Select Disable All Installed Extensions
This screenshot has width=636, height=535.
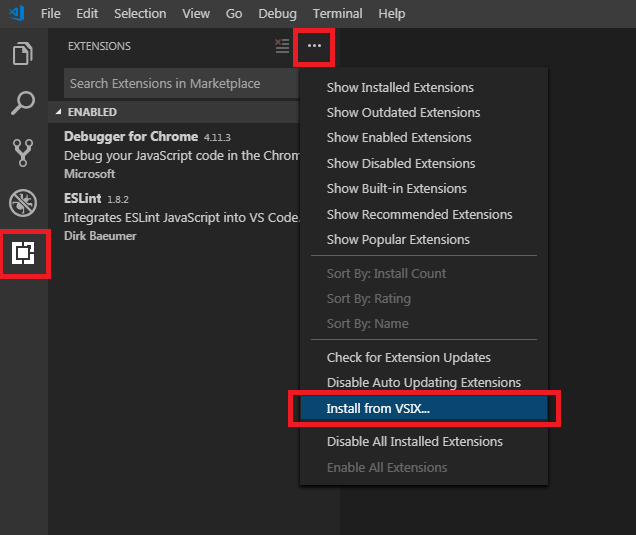[x=414, y=441]
